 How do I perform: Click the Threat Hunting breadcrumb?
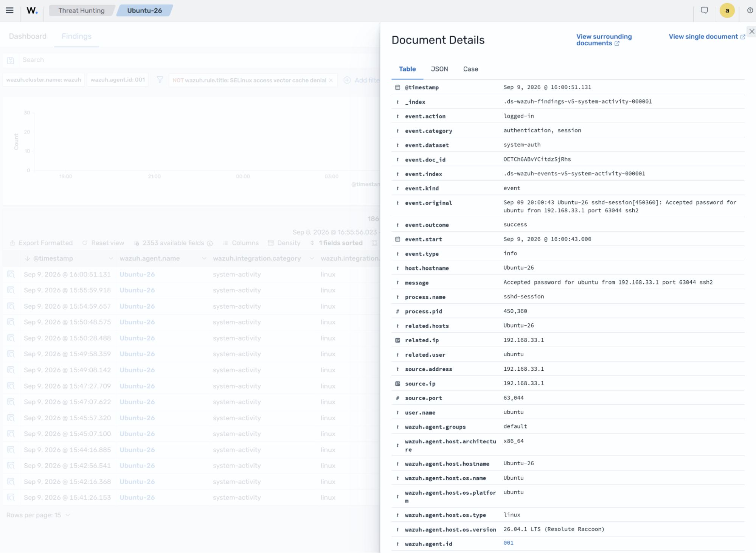tap(81, 11)
